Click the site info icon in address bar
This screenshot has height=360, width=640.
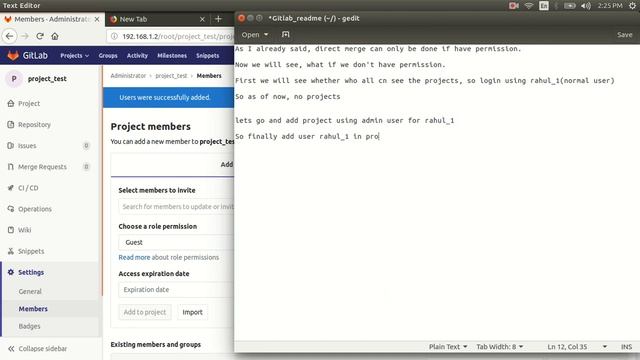click(115, 36)
